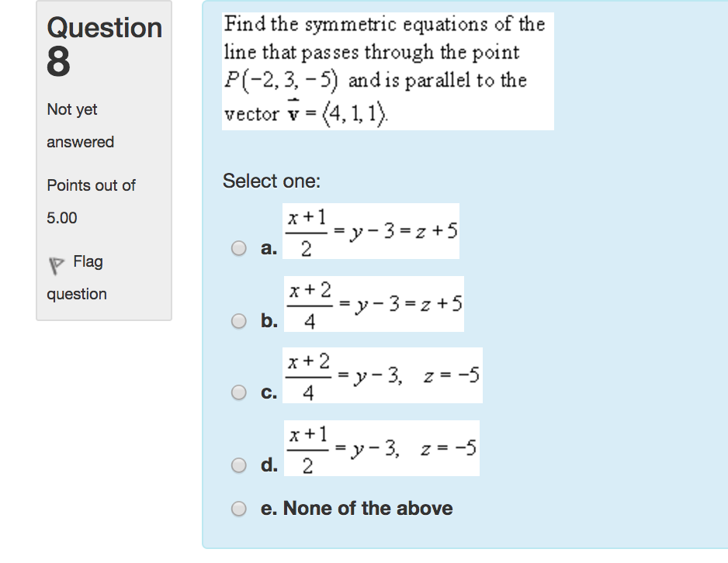Click the Points out of 5.00 label
728x563 pixels.
[x=89, y=202]
